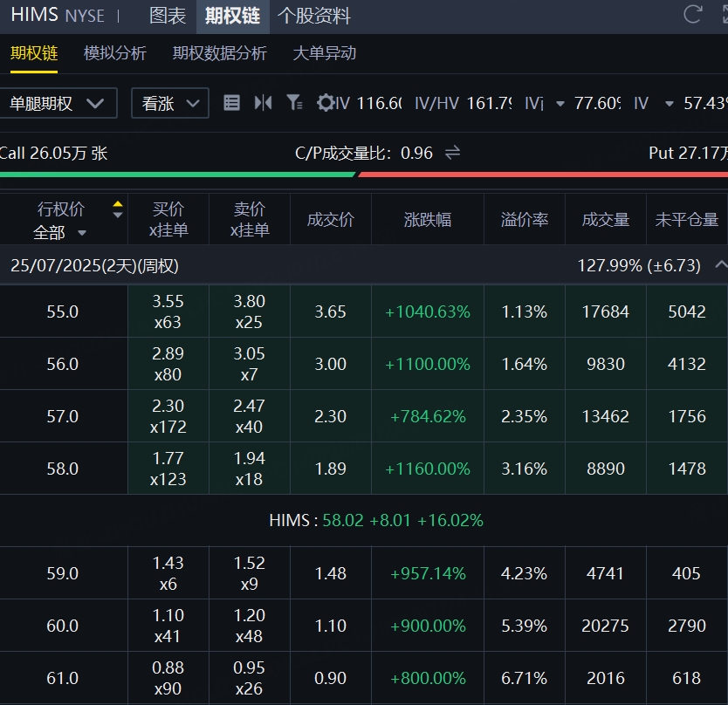Open the 个股资料 tab
The height and width of the screenshot is (705, 728).
314,16
